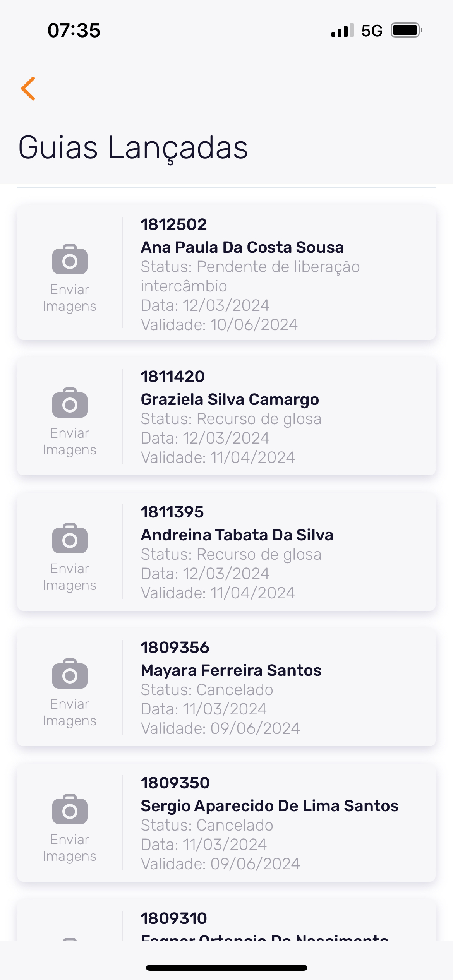Tap camera icon for Andreina Tabata Da Silva
The height and width of the screenshot is (980, 453).
70,538
